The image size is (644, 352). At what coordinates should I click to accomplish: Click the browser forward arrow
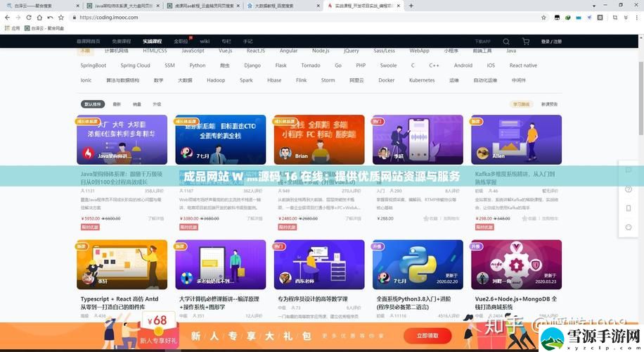coord(18,18)
